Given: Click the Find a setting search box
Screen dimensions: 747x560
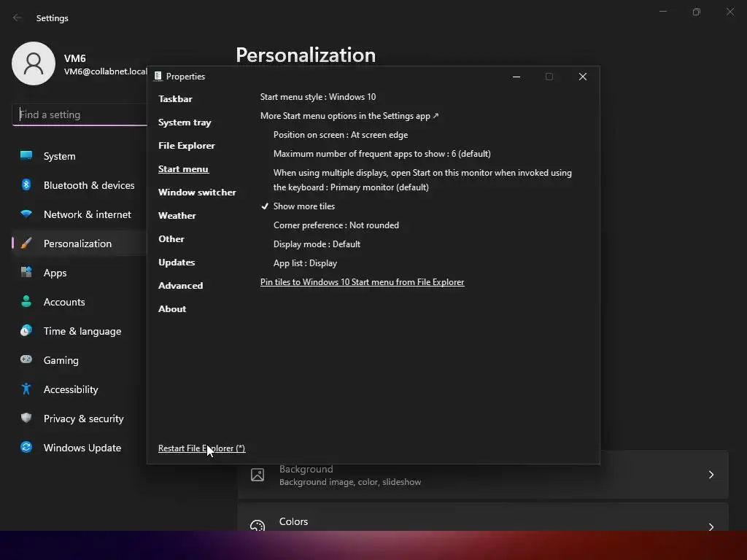Looking at the screenshot, I should coord(80,114).
